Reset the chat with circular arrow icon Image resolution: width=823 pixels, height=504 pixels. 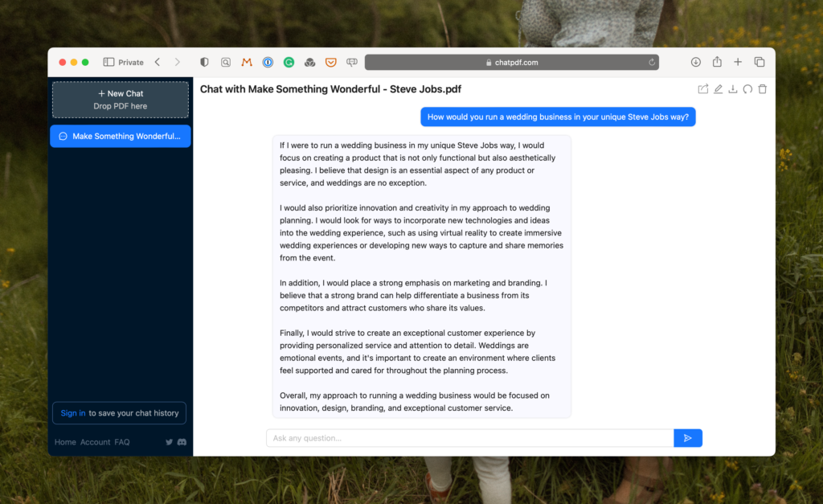click(x=747, y=89)
